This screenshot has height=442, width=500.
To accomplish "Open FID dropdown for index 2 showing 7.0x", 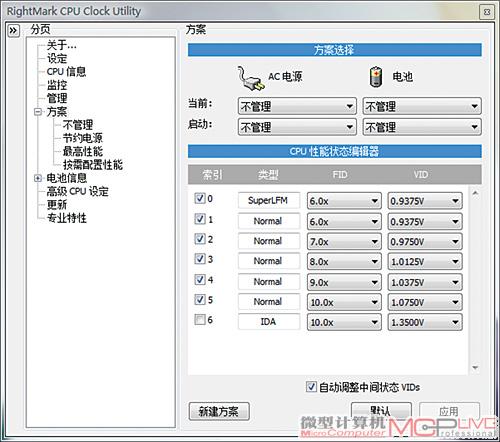I will (x=344, y=242).
